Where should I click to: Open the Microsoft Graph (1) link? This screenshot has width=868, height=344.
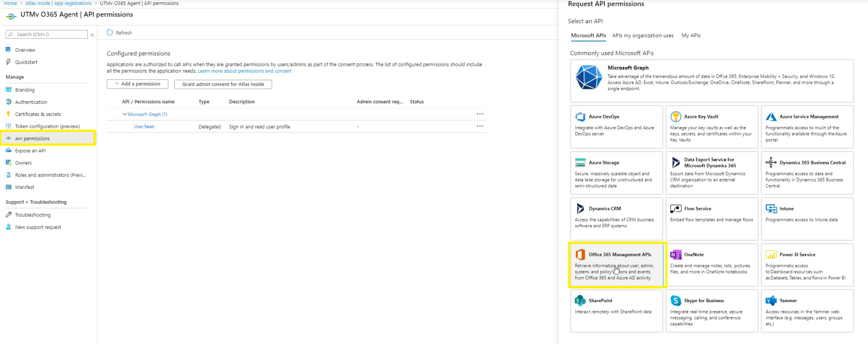147,114
